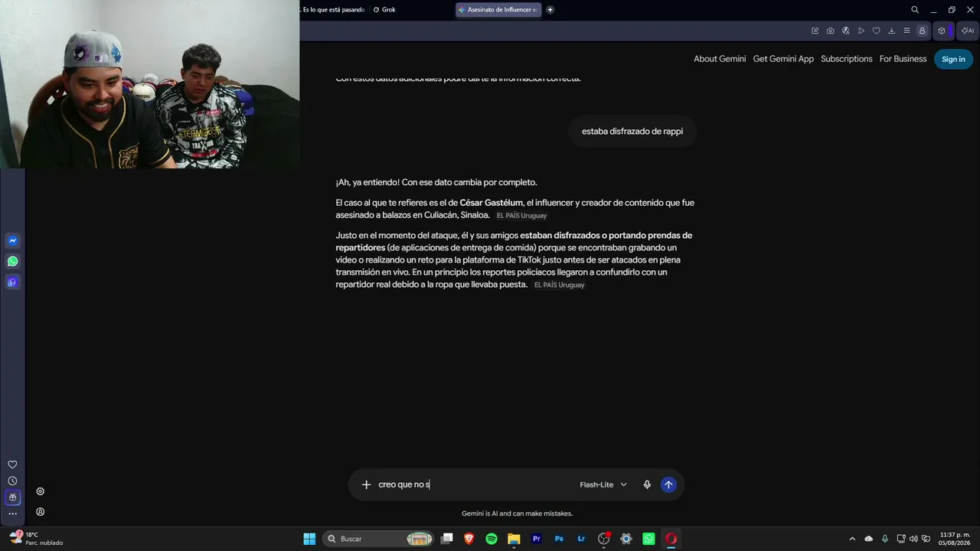980x551 pixels.
Task: Open Gemini settings gear icon
Action: 41,491
